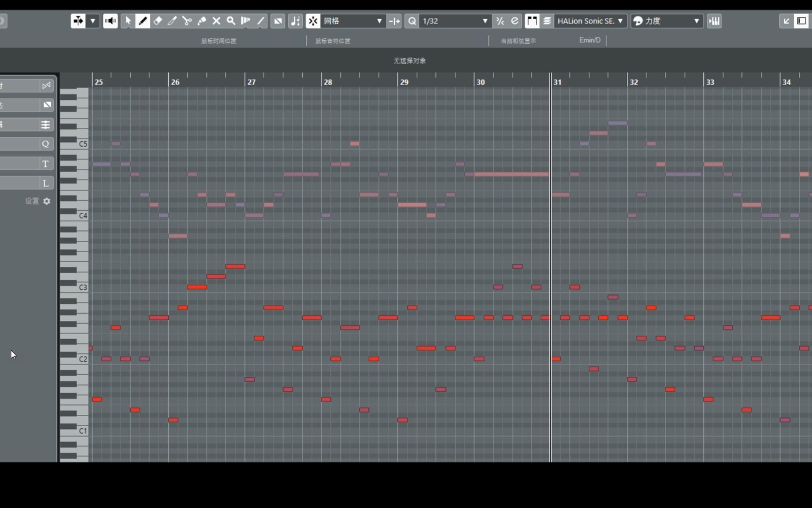The image size is (812, 508).
Task: Open the snap type 网格 dropdown
Action: (x=352, y=21)
